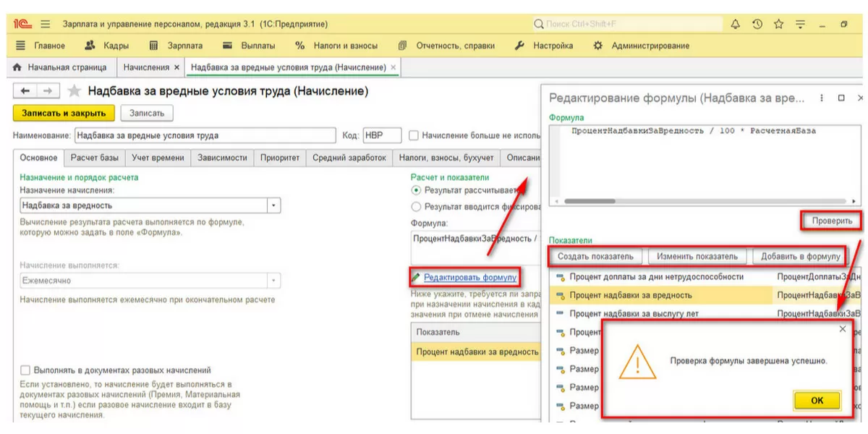Close the Надбавка за вредные условия труда tab

click(393, 67)
